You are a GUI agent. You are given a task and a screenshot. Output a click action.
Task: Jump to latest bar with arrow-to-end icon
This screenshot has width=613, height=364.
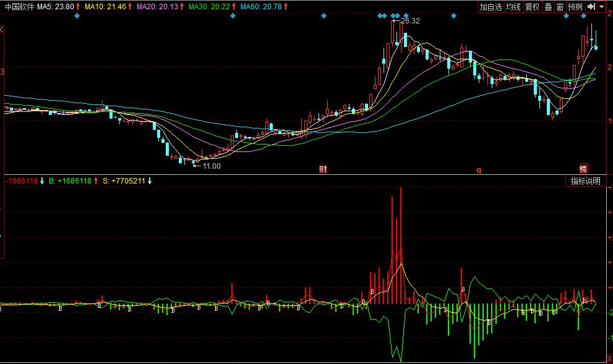(x=591, y=7)
